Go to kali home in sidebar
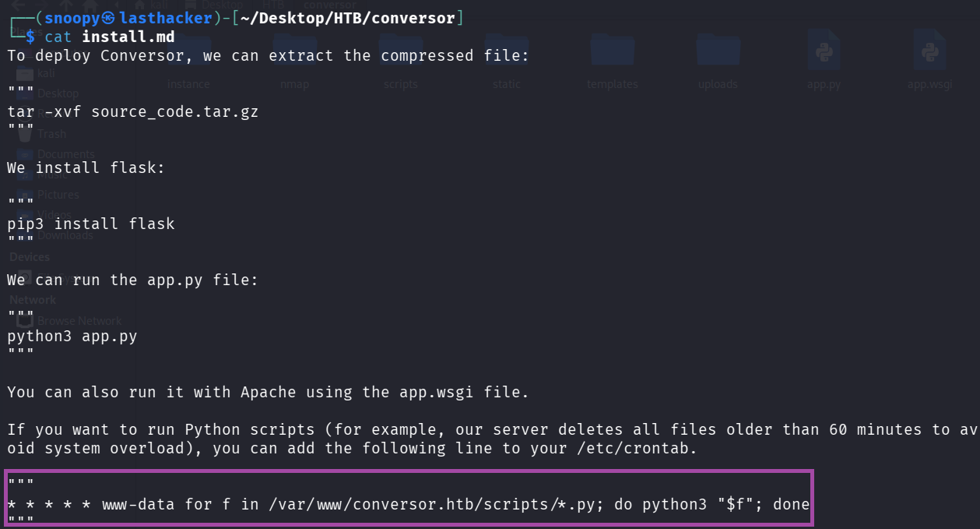Viewport: 980px width, 529px height. click(x=47, y=73)
